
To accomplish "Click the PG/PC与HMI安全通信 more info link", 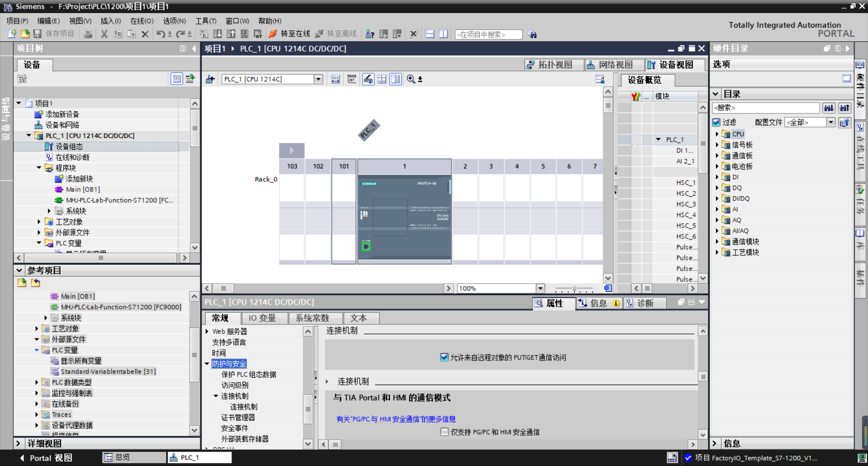I will (x=396, y=419).
